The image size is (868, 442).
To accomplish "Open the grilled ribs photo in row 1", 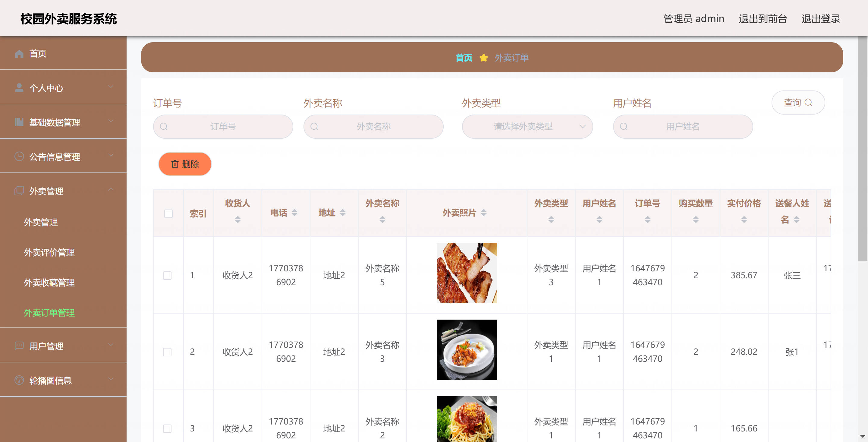I will click(467, 273).
